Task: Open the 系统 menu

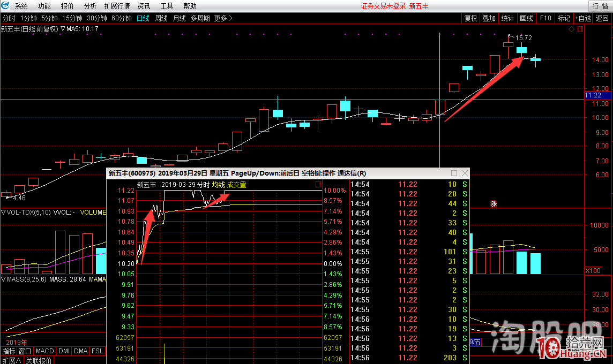Action: tap(21, 6)
